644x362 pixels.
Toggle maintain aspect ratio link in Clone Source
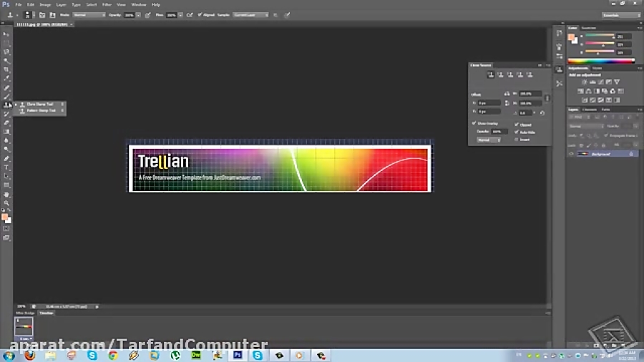pos(547,98)
